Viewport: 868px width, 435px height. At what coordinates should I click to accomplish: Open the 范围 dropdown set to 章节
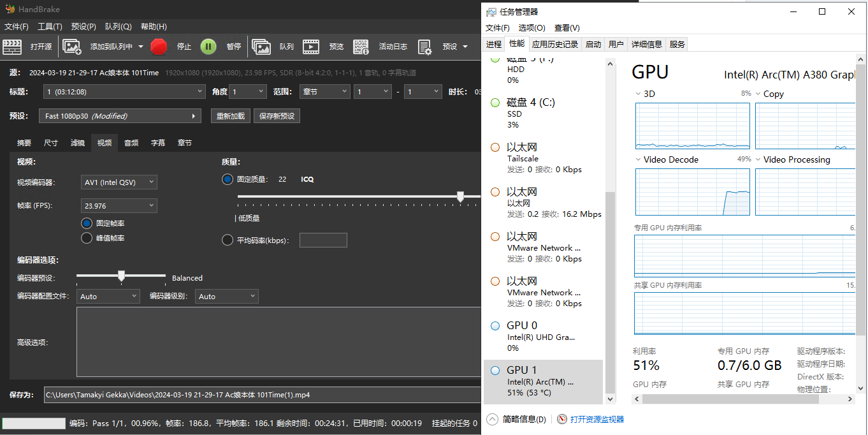click(324, 92)
